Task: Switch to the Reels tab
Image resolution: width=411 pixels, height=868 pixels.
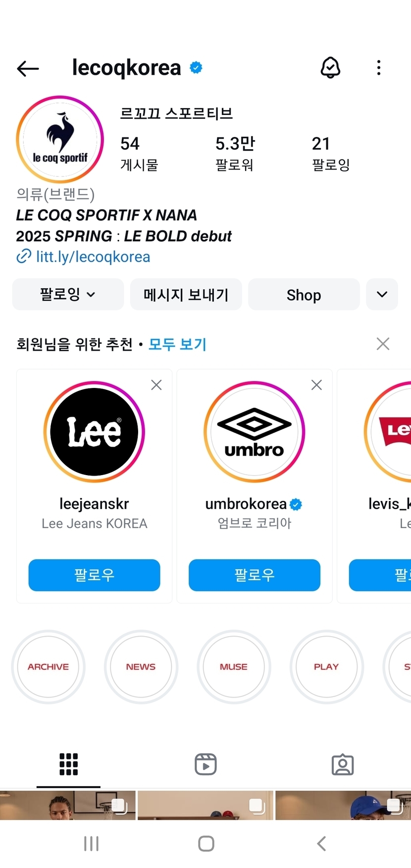Action: tap(205, 764)
